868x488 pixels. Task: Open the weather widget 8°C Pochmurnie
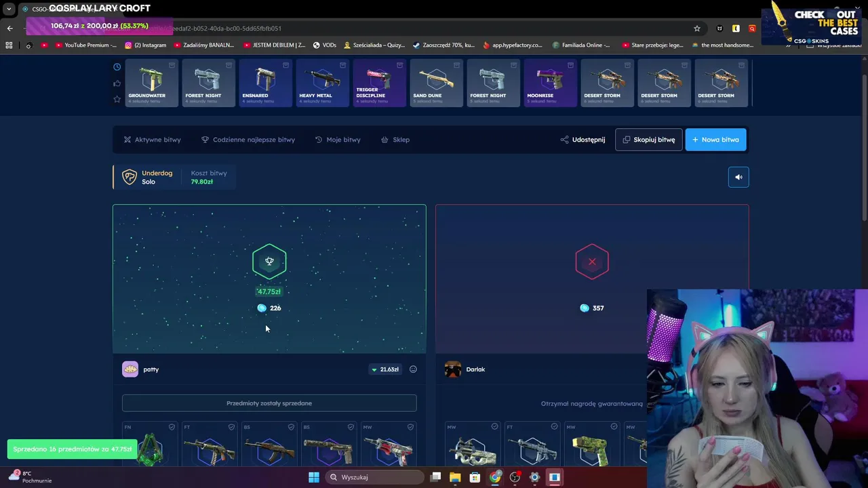pos(31,477)
